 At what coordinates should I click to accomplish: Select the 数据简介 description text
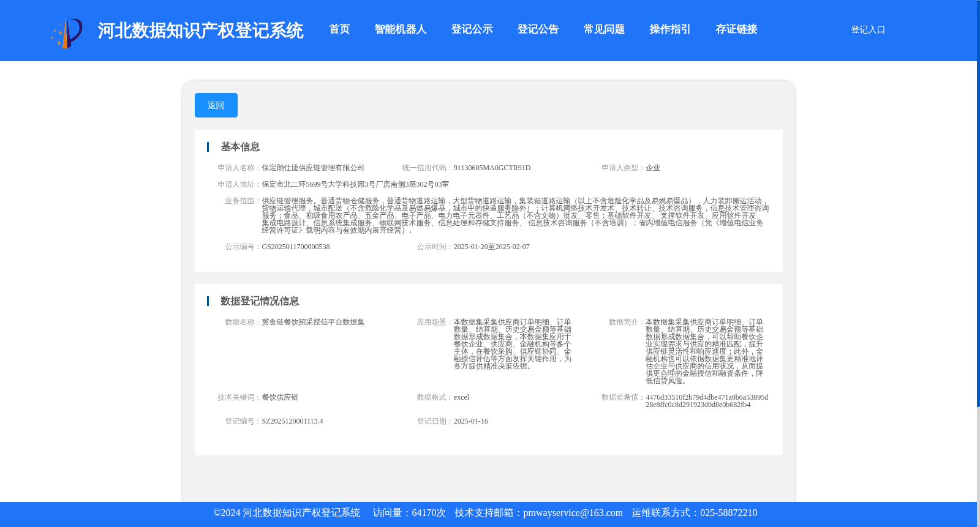tap(704, 351)
